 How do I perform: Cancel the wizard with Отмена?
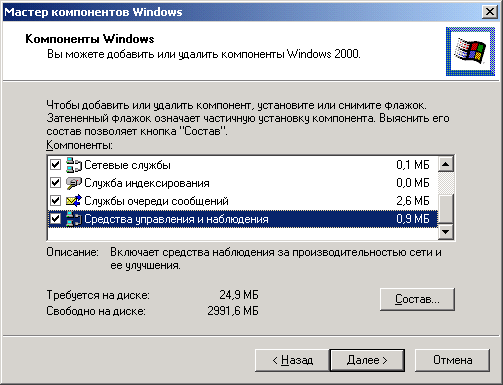pos(452,360)
